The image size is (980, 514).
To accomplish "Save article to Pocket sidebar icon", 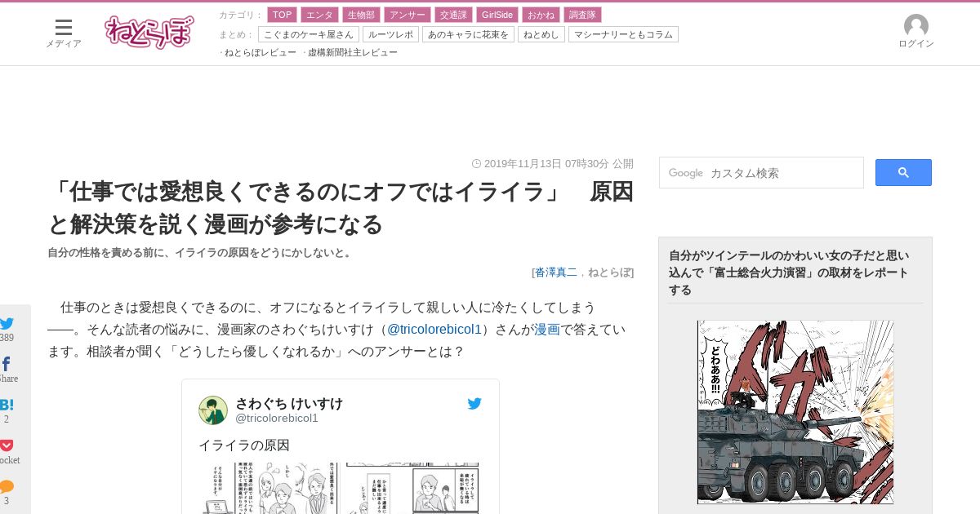I will tap(7, 445).
